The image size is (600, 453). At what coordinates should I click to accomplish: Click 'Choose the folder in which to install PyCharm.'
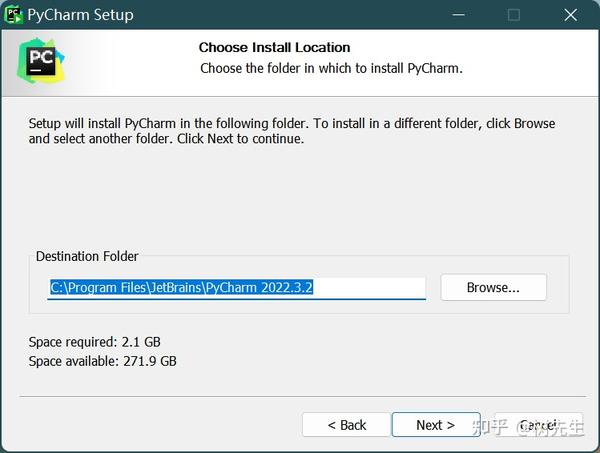click(331, 68)
